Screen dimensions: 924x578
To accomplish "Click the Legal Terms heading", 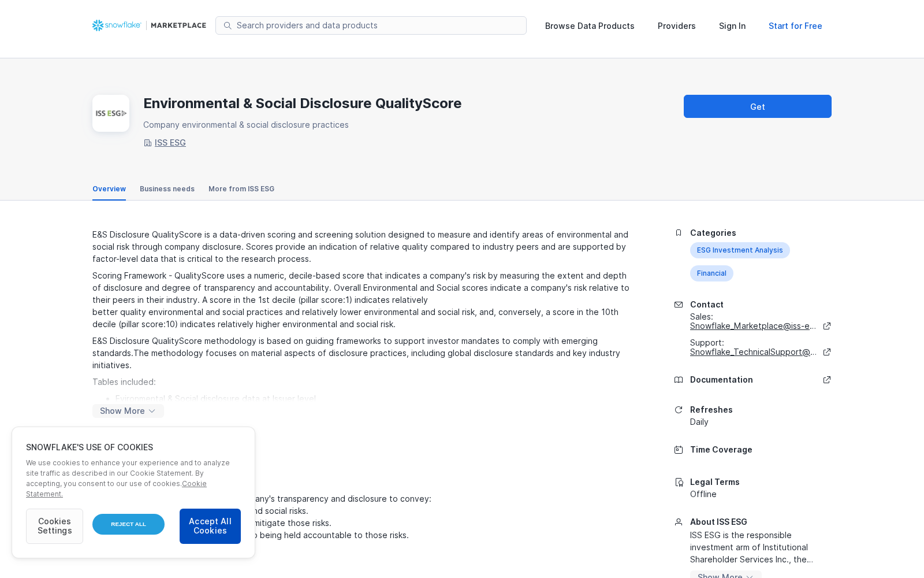I will [x=715, y=482].
